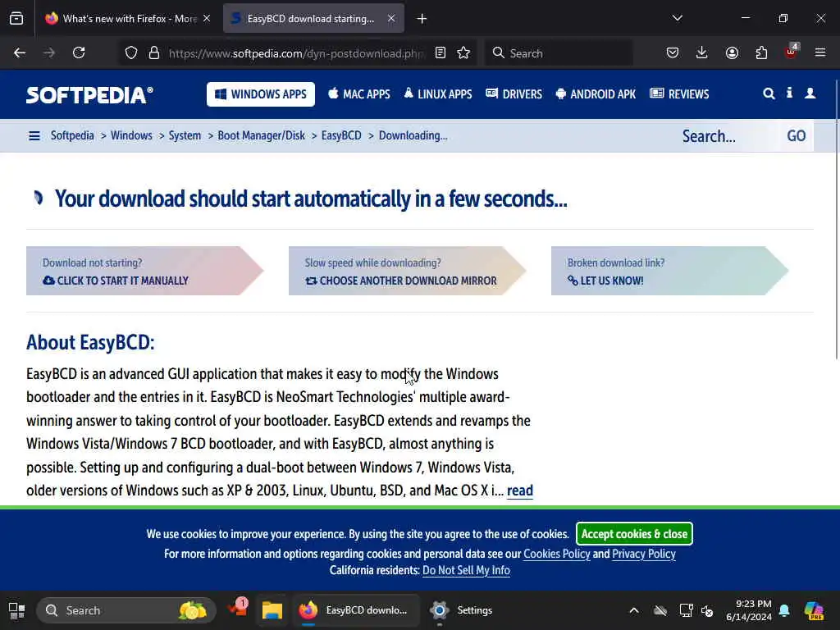Image resolution: width=840 pixels, height=630 pixels.
Task: Open Settings app from taskbar
Action: click(462, 610)
